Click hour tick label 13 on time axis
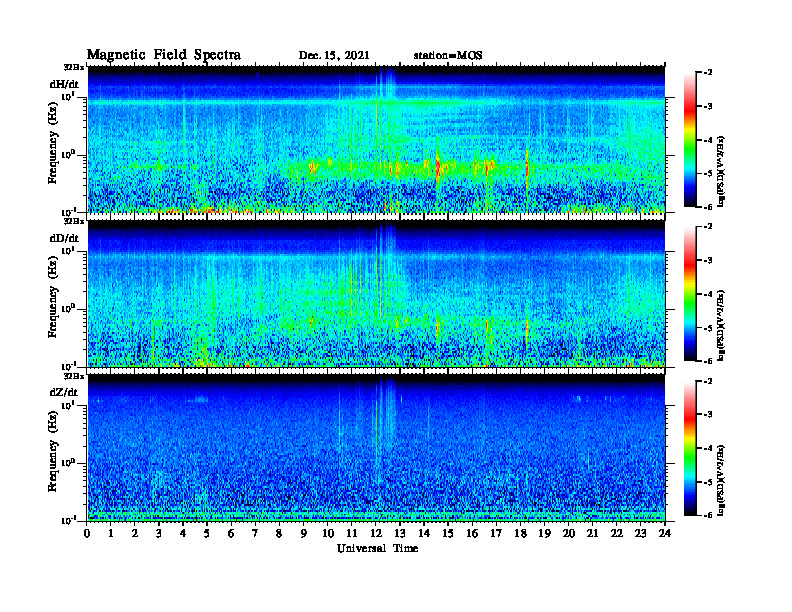 pyautogui.click(x=400, y=534)
